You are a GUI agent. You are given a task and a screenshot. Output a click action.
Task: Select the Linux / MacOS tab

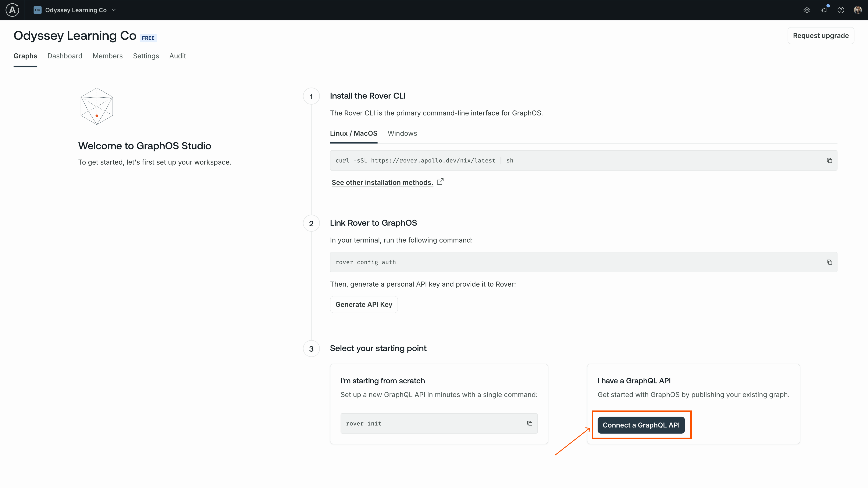(x=353, y=133)
